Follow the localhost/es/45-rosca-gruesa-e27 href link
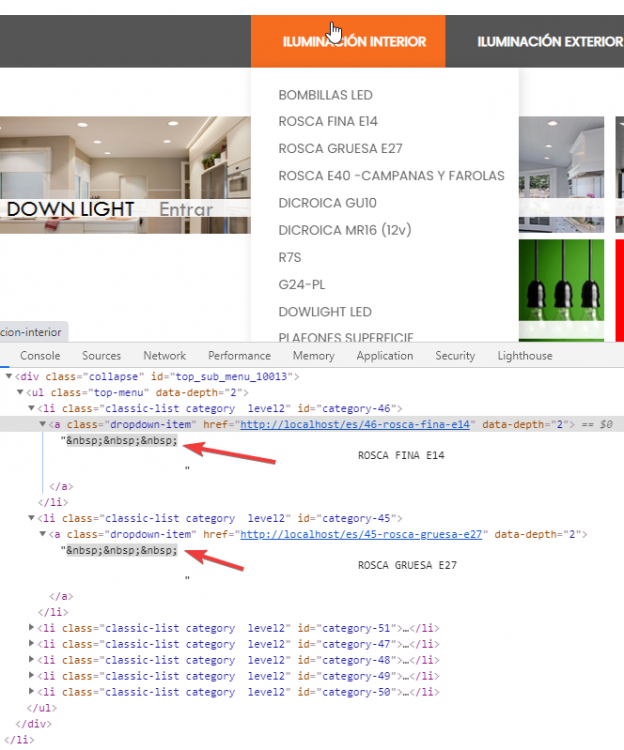The image size is (624, 750). click(361, 534)
